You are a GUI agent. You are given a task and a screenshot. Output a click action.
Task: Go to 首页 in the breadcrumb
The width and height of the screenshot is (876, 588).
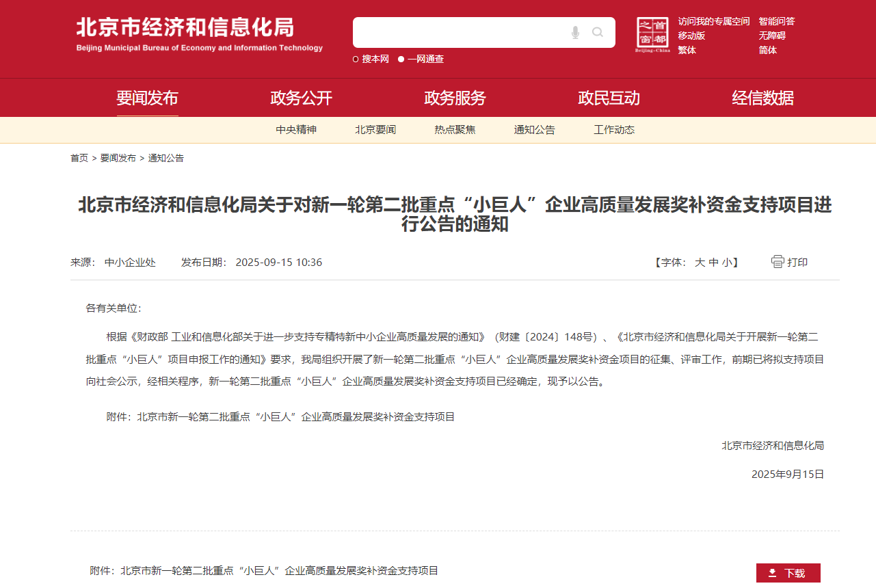[79, 158]
